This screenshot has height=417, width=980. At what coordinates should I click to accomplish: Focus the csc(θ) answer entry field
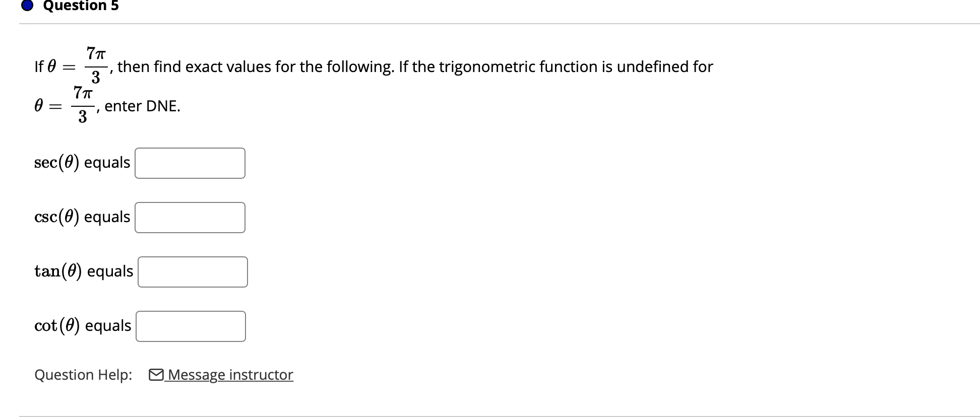point(190,217)
